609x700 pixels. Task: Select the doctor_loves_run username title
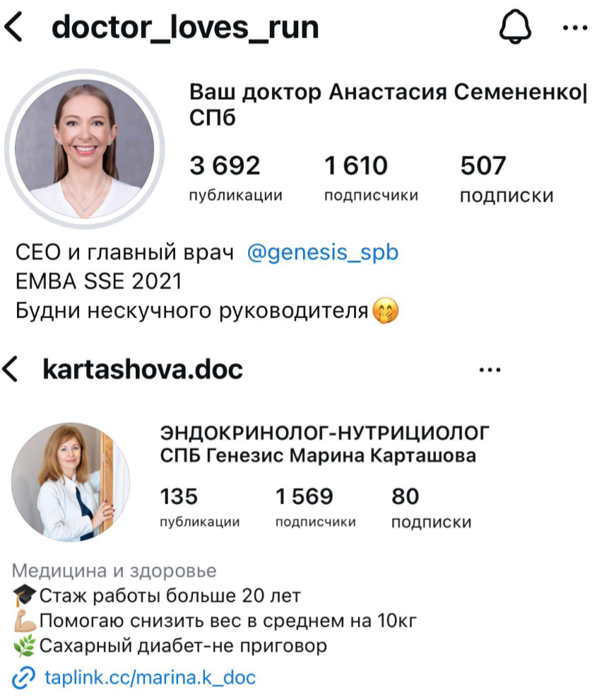[x=185, y=28]
